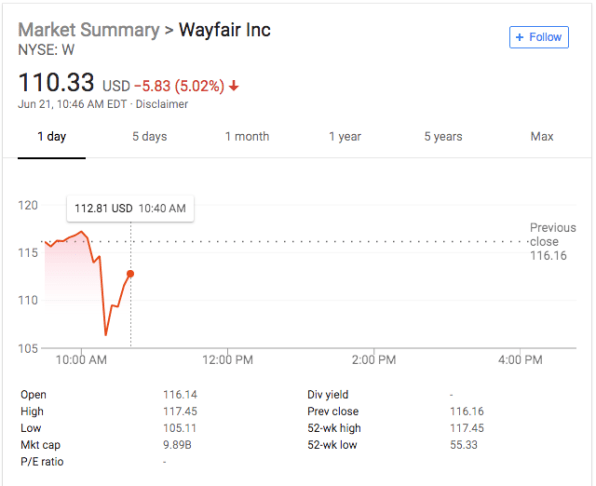Click the 112.81 USD price tooltip
596x486 pixels.
tap(130, 209)
